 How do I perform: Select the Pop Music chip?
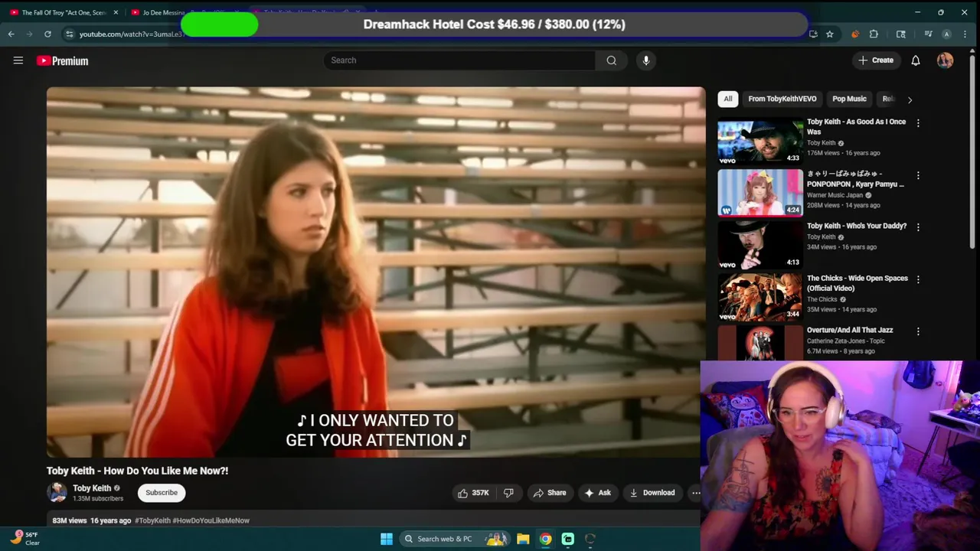coord(849,99)
